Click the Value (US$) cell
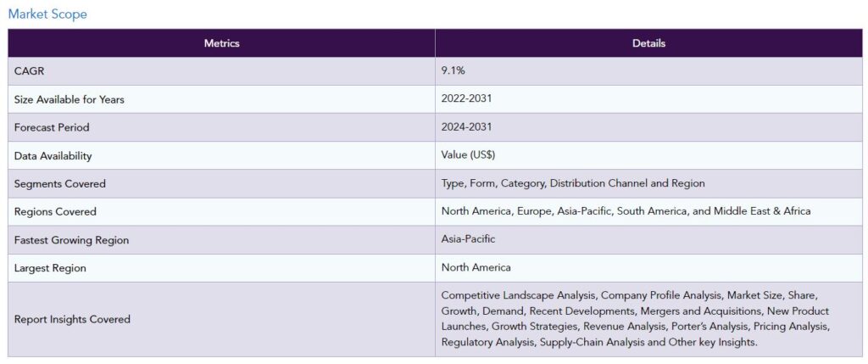Screen dimensions: 868x364 [x=648, y=155]
